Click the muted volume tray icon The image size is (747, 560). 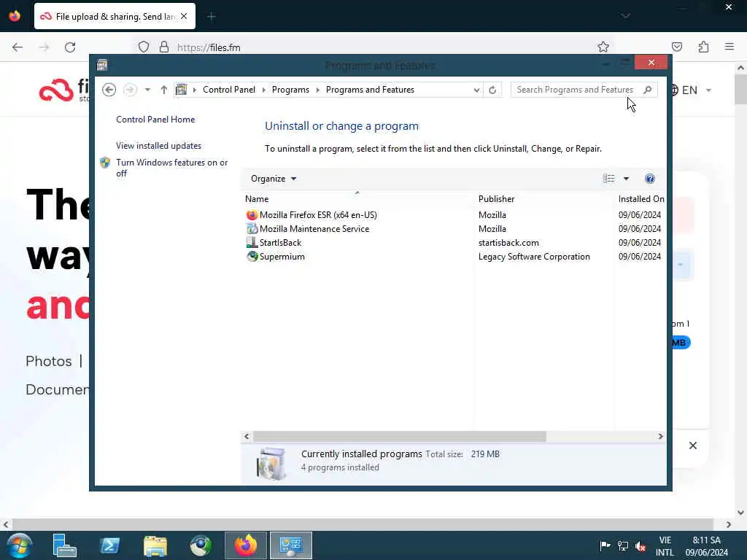640,546
